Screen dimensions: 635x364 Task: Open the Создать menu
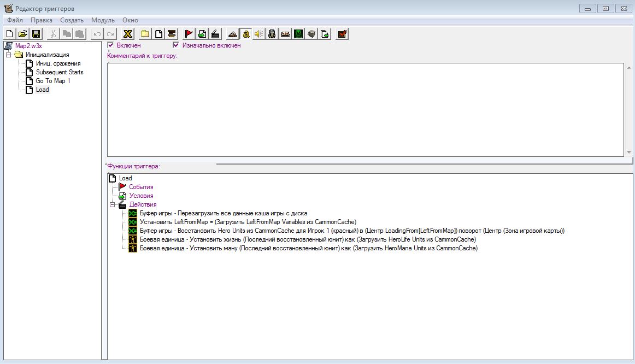pyautogui.click(x=72, y=20)
